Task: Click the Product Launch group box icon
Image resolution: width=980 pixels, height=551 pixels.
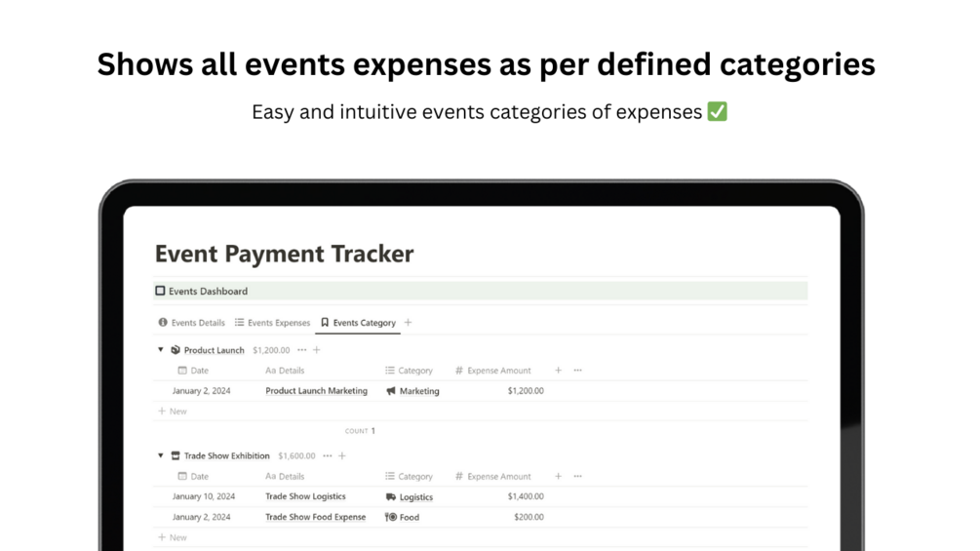Action: (x=176, y=350)
